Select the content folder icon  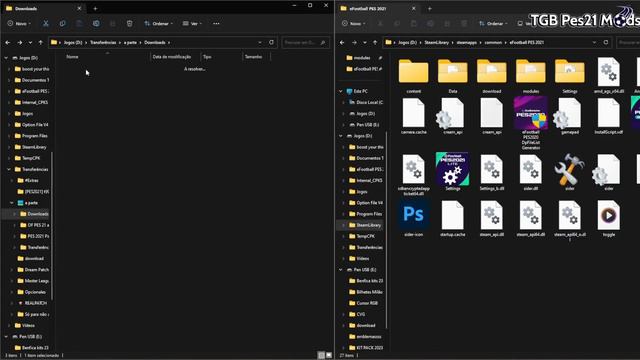coord(413,76)
